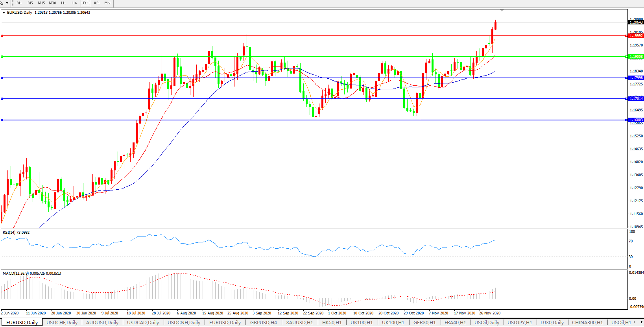Open the XAUUSD,H1 chart tab
This screenshot has width=644, height=327.
[299, 323]
